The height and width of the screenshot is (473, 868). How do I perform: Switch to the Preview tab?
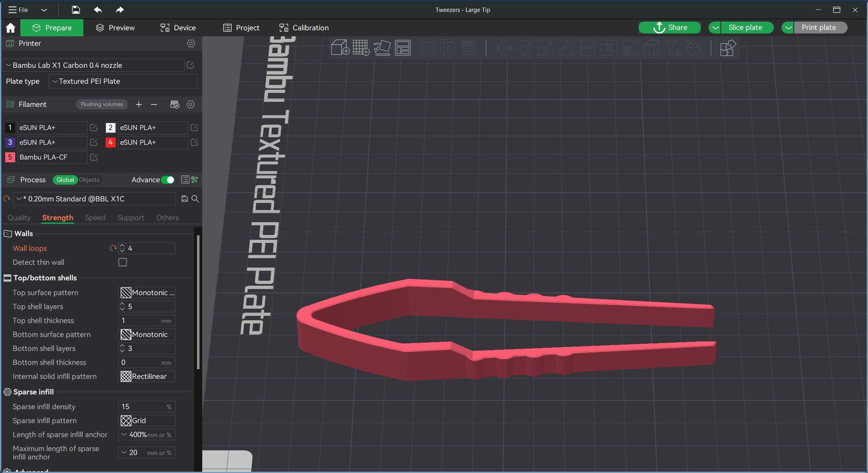[115, 28]
